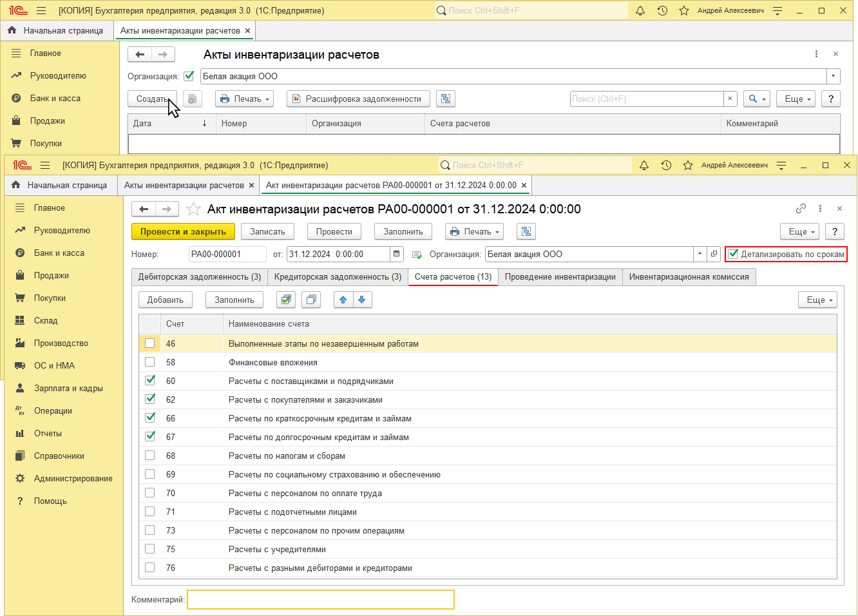Click the blue move-down arrow
Viewport: 858px width, 616px height.
coord(362,300)
